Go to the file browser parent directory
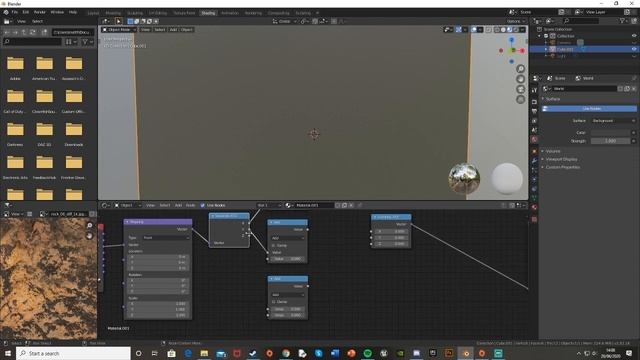This screenshot has width=640, height=360. pos(24,32)
